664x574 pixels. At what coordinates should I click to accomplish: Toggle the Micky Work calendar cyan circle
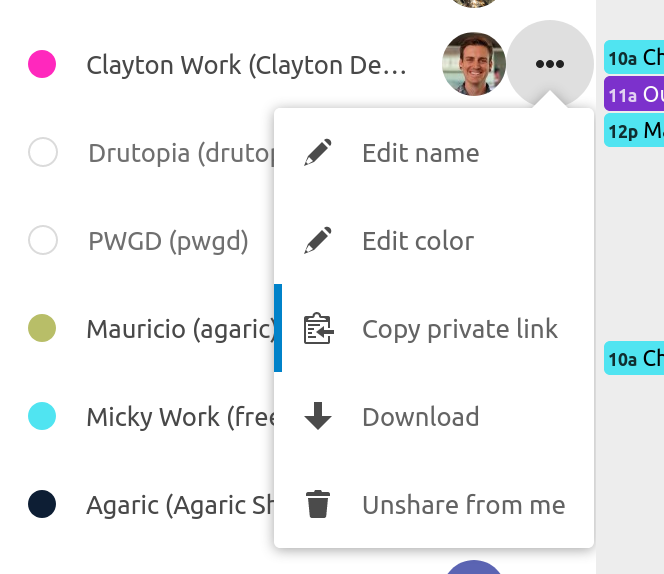(x=42, y=416)
